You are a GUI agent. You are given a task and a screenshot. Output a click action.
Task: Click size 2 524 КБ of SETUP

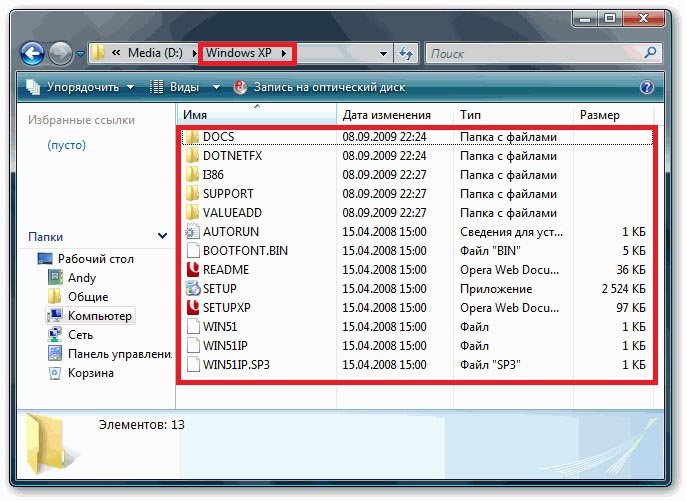coord(623,289)
